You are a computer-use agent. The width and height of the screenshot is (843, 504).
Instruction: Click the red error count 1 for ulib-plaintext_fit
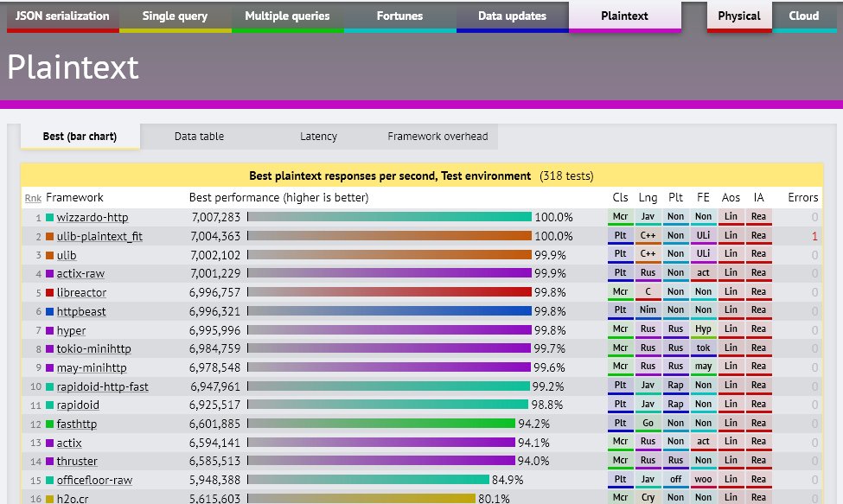814,236
